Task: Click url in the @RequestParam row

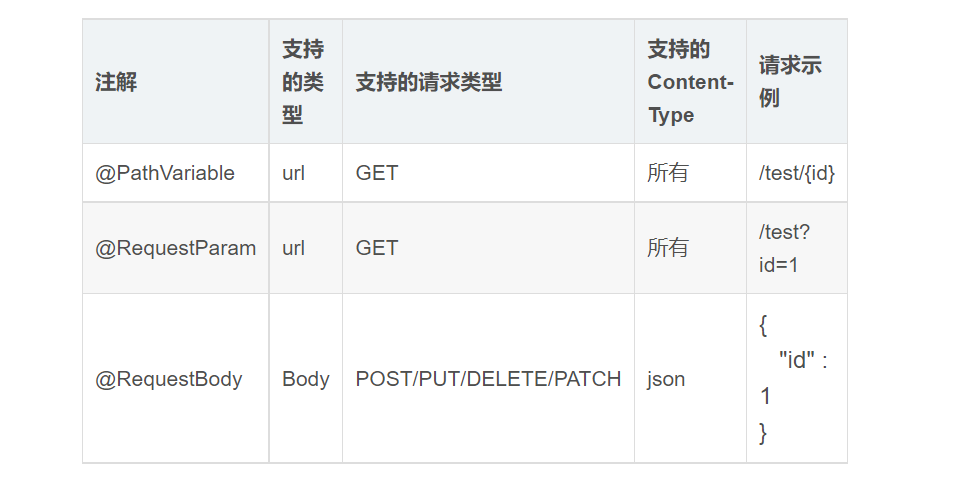Action: point(293,248)
